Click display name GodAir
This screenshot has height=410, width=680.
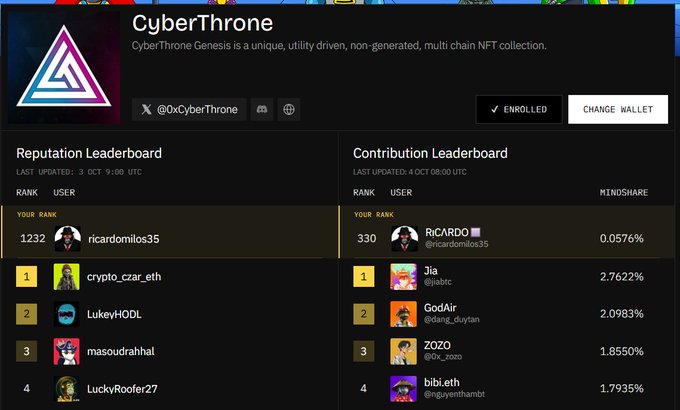tap(440, 308)
